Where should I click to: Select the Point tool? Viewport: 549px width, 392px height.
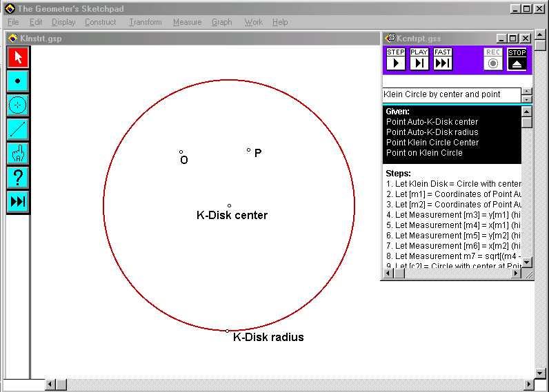pos(18,81)
